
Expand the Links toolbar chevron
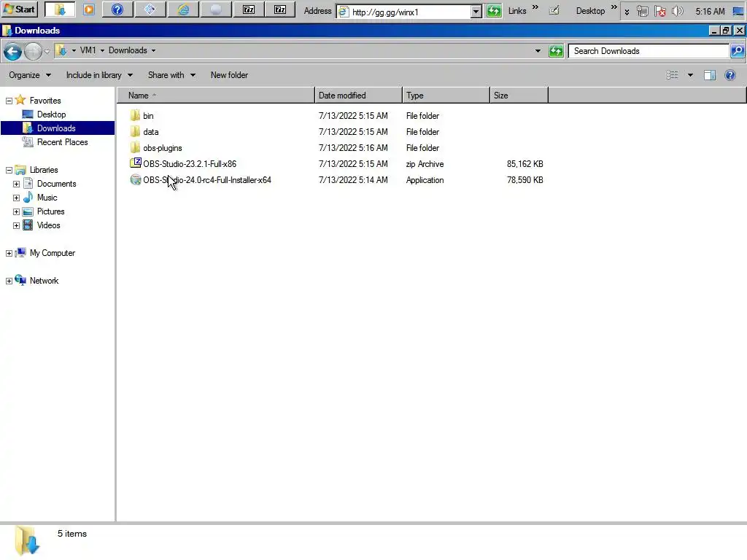535,7
